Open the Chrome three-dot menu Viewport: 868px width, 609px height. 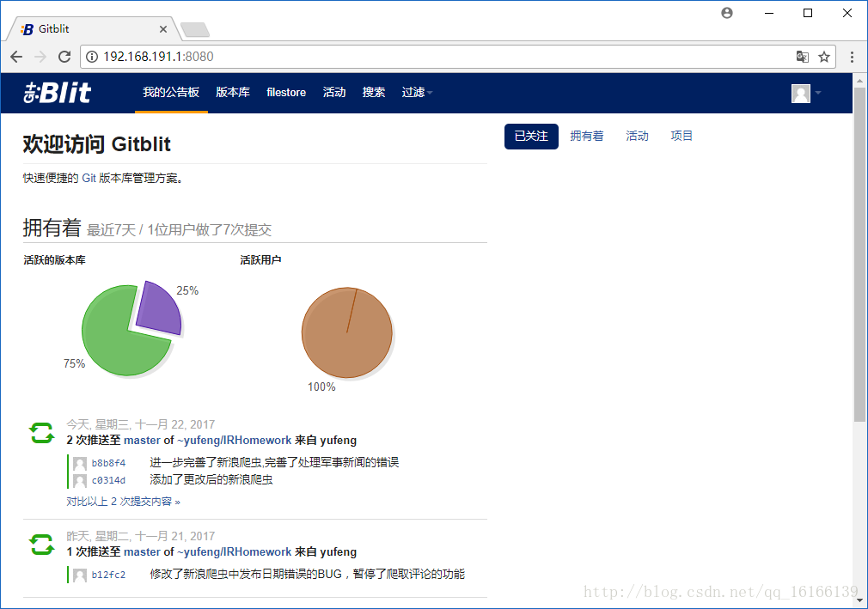[x=852, y=57]
